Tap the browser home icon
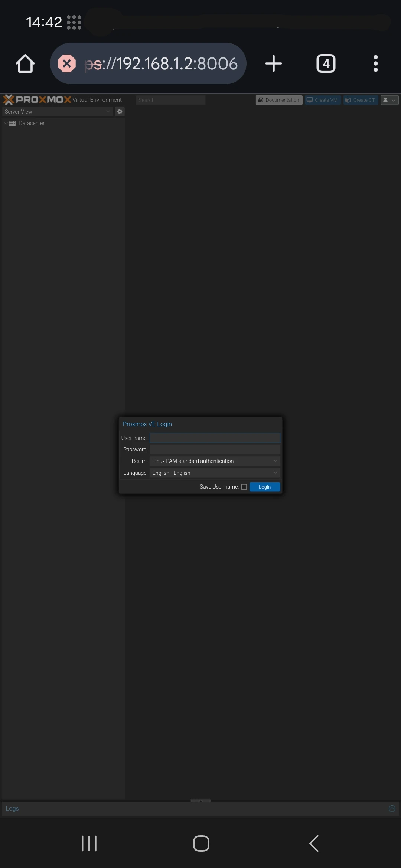The height and width of the screenshot is (868, 401). pyautogui.click(x=25, y=64)
